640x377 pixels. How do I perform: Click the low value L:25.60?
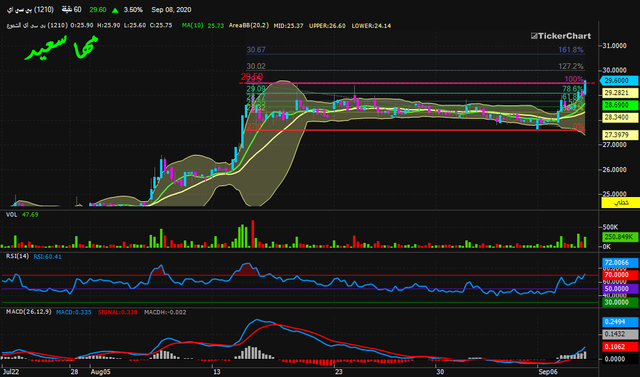pyautogui.click(x=135, y=25)
